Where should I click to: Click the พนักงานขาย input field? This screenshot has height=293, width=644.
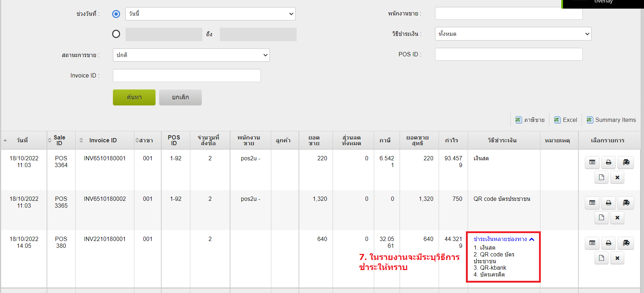tap(509, 13)
